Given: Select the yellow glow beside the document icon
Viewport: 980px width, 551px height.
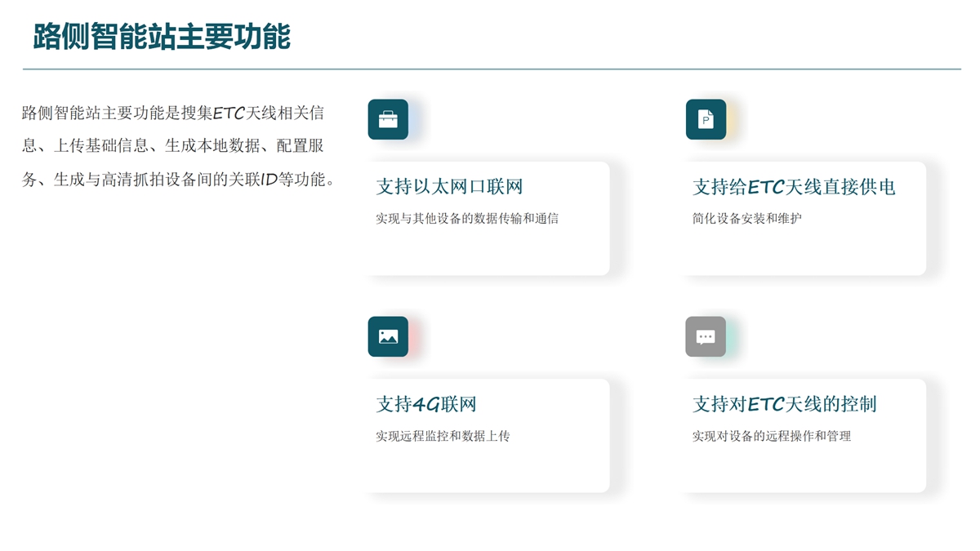Looking at the screenshot, I should [x=733, y=120].
